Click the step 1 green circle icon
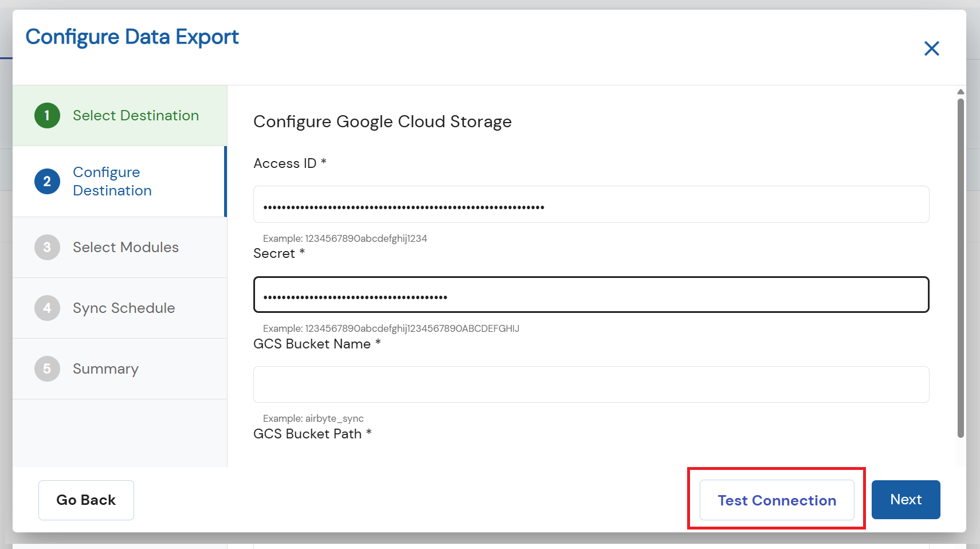This screenshot has height=549, width=980. pyautogui.click(x=47, y=116)
